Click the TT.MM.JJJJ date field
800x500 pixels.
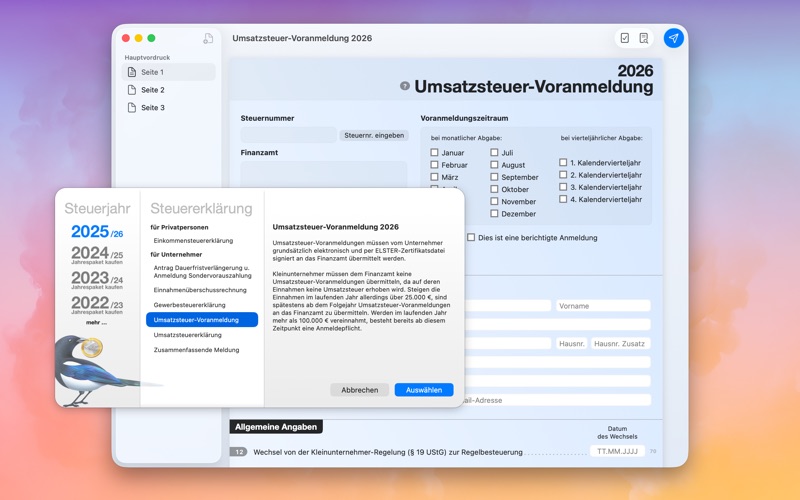tap(617, 451)
